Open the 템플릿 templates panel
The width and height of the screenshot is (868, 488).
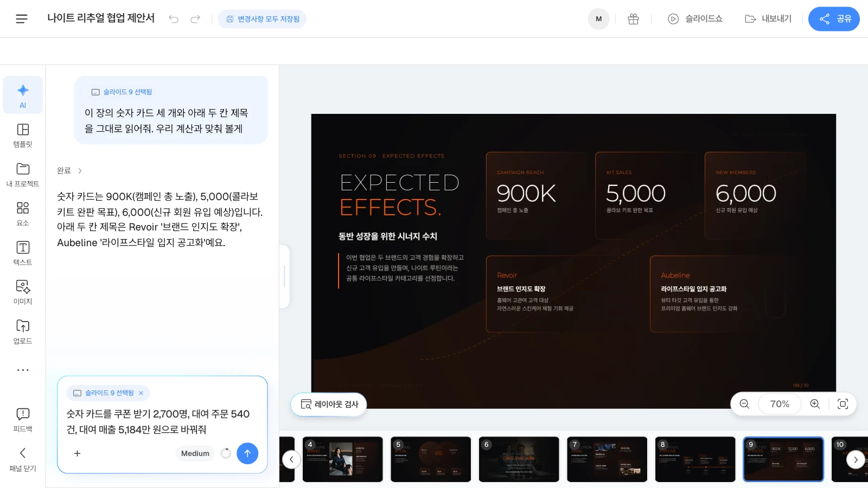pyautogui.click(x=23, y=134)
